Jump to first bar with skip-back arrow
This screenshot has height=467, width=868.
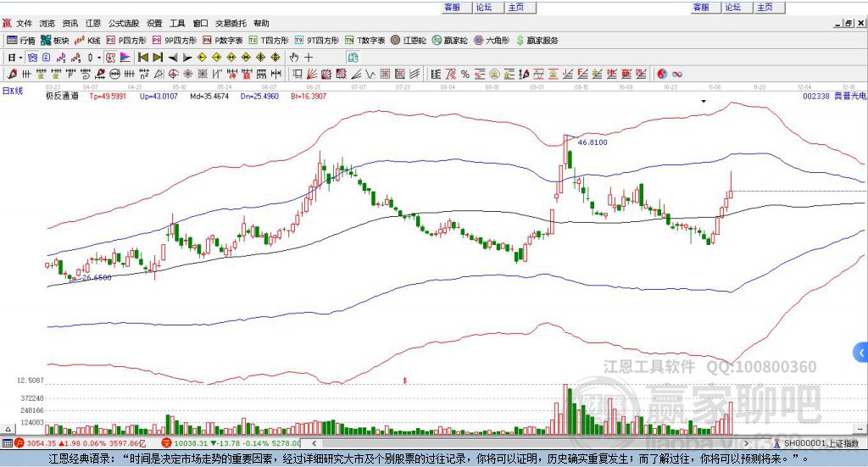click(142, 57)
